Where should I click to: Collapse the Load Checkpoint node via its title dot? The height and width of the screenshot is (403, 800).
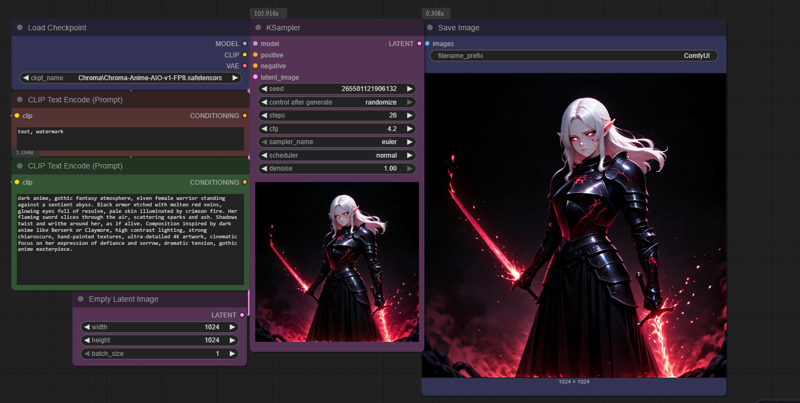point(19,28)
